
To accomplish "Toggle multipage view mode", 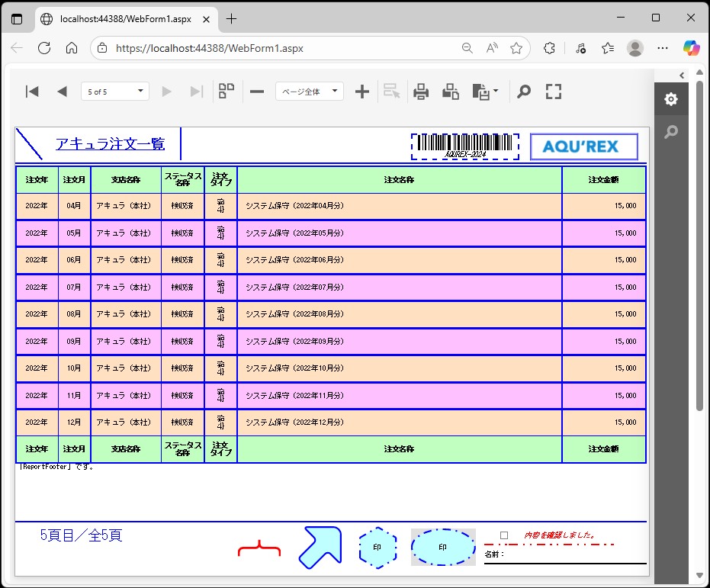I will [x=226, y=92].
